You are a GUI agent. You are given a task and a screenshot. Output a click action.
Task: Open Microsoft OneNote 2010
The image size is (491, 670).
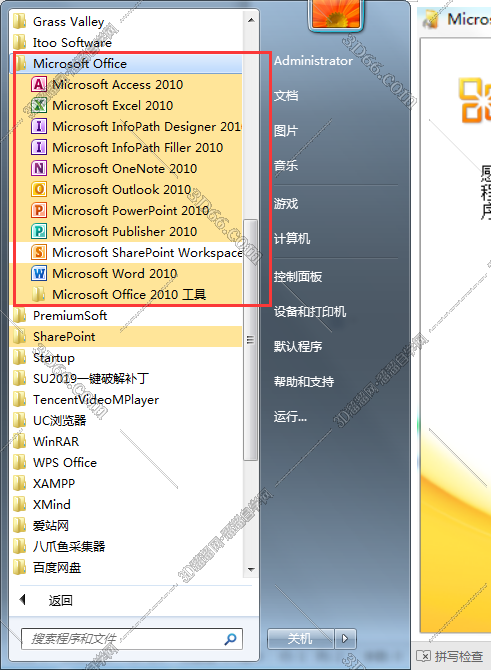point(126,168)
